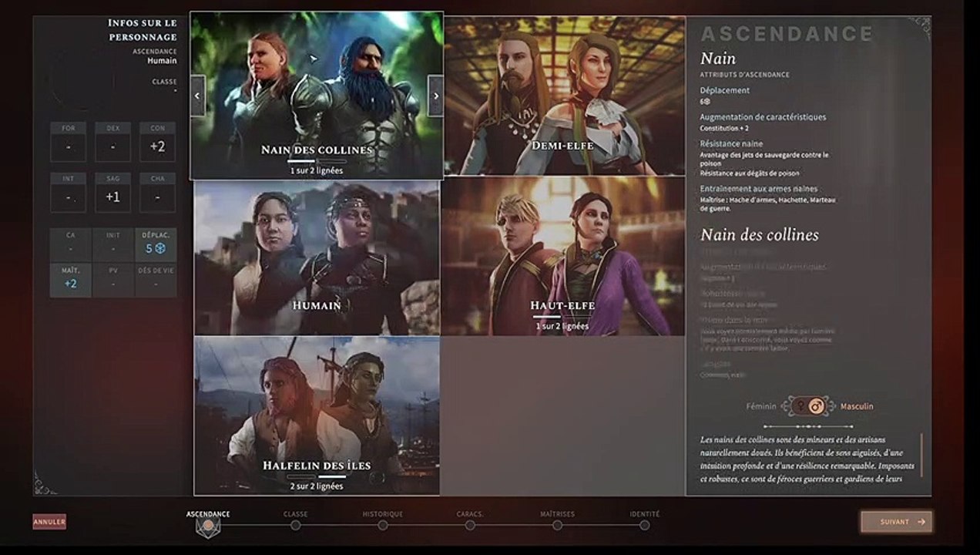Jump to the Maîtrises step dot
This screenshot has height=555, width=980.
pos(557,526)
